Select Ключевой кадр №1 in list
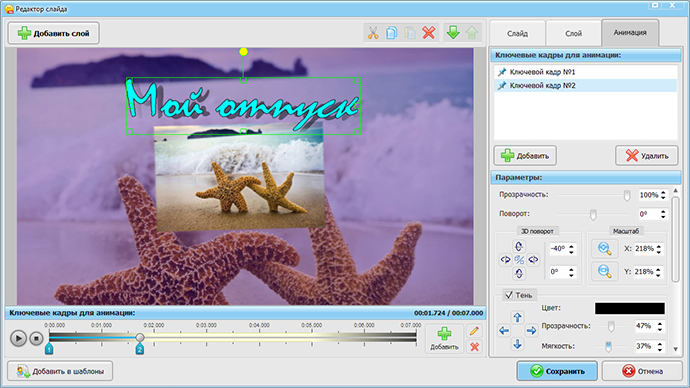The width and height of the screenshot is (690, 388). [585, 72]
